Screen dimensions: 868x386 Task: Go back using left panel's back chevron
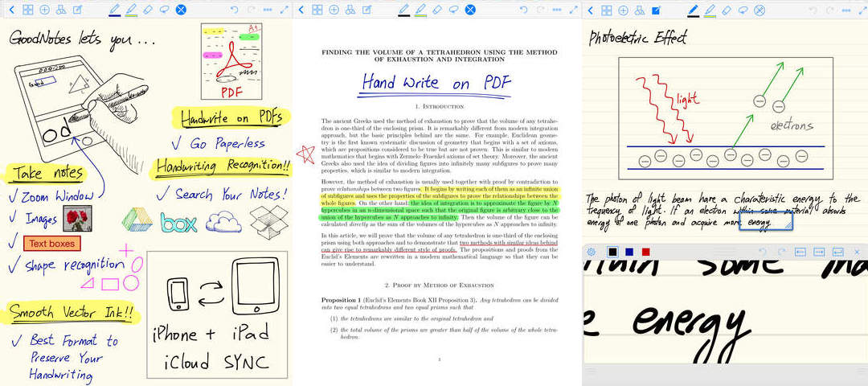click(x=12, y=10)
